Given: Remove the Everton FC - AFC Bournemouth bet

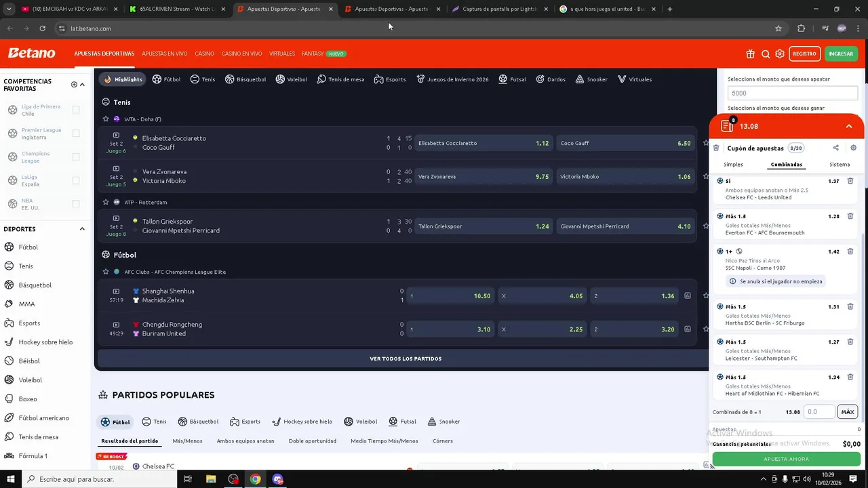Looking at the screenshot, I should click(x=850, y=216).
